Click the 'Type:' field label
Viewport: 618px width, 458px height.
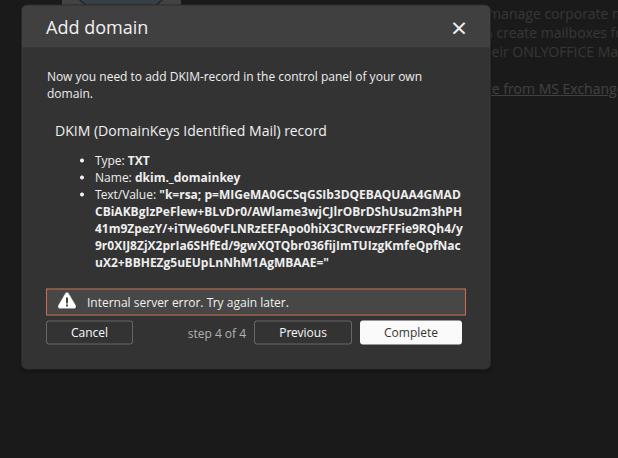click(x=110, y=160)
